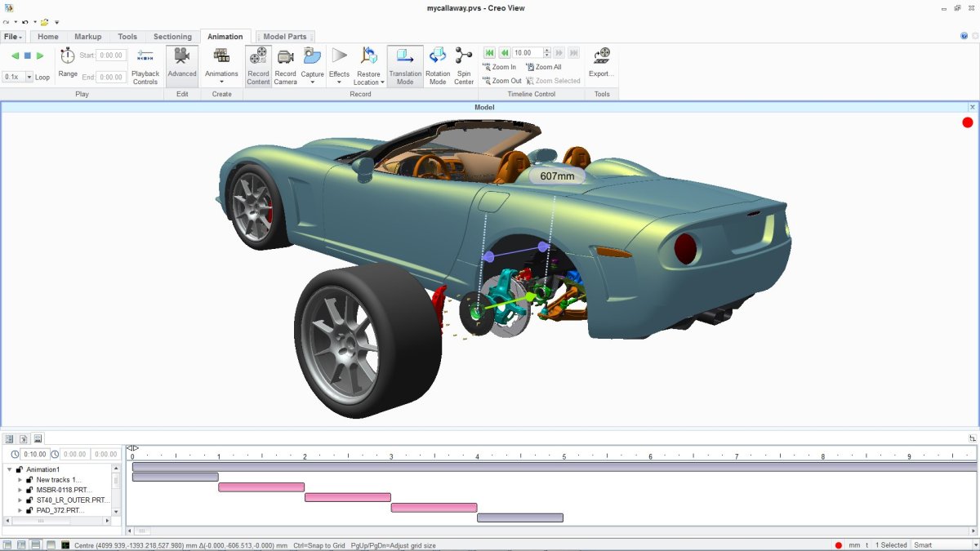
Task: Select Rotation Mode in the Record group
Action: point(438,65)
